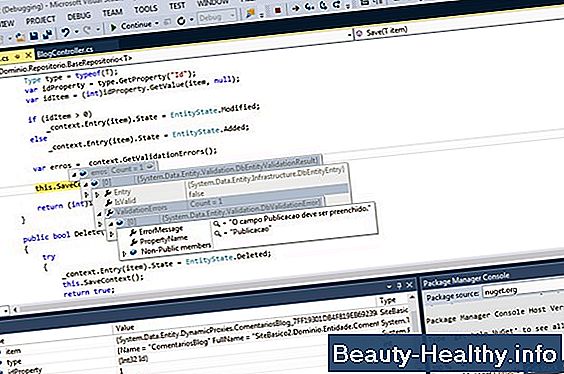
Task: Open the TEAM menu
Action: click(112, 13)
